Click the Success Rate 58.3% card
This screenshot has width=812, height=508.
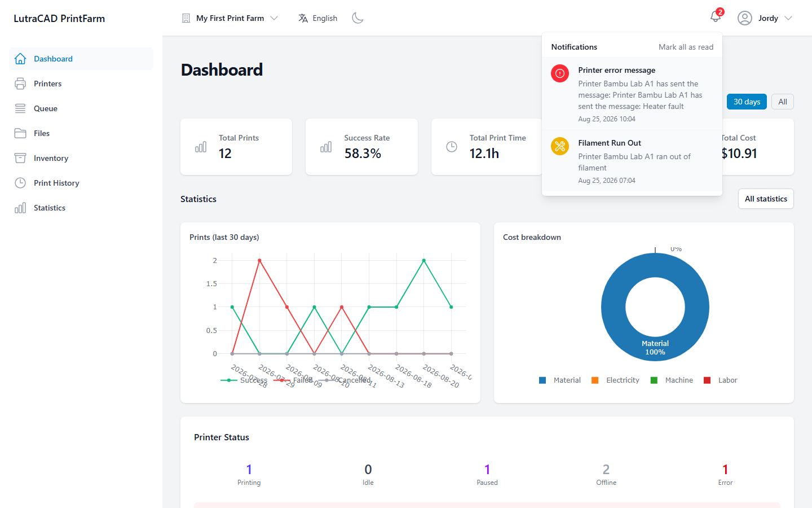tap(361, 147)
